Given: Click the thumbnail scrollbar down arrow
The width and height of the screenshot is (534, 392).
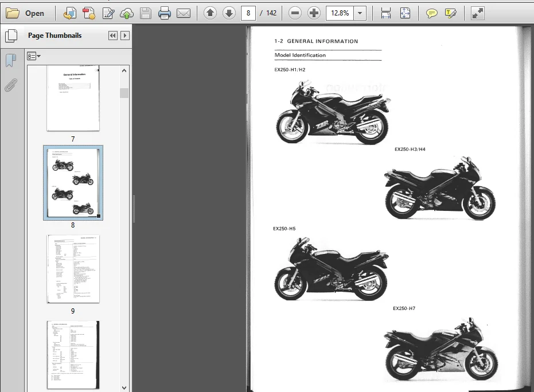Looking at the screenshot, I should pyautogui.click(x=124, y=387).
